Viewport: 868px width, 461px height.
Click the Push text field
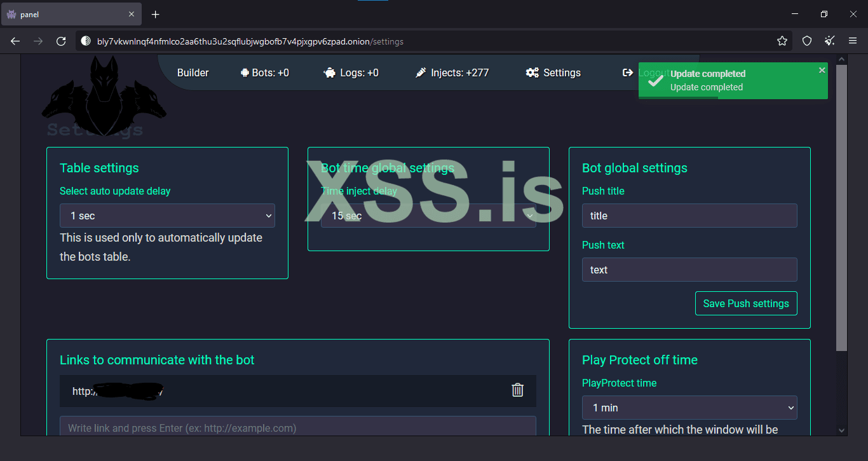(x=689, y=270)
